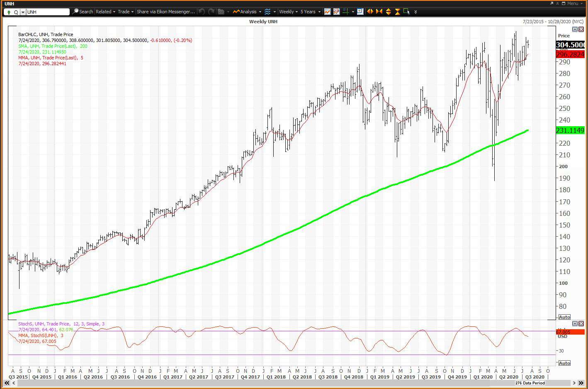
Task: Click the second chart-with-pointer icon
Action: click(x=336, y=12)
